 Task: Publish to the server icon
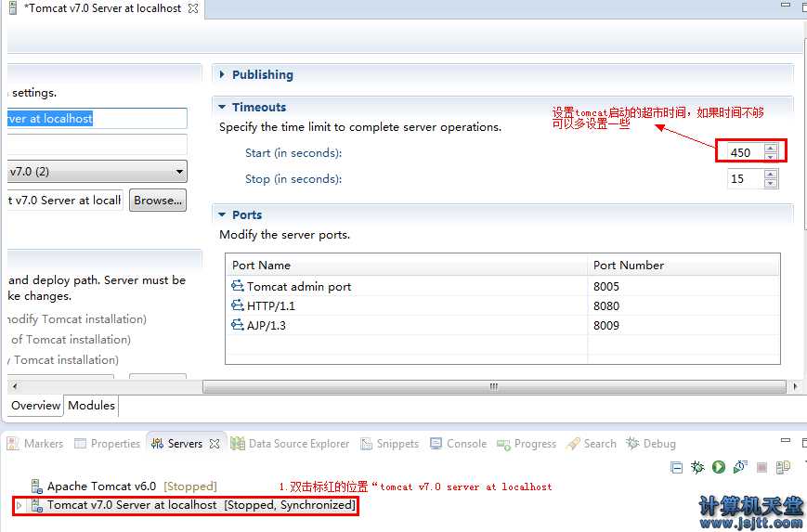(783, 467)
